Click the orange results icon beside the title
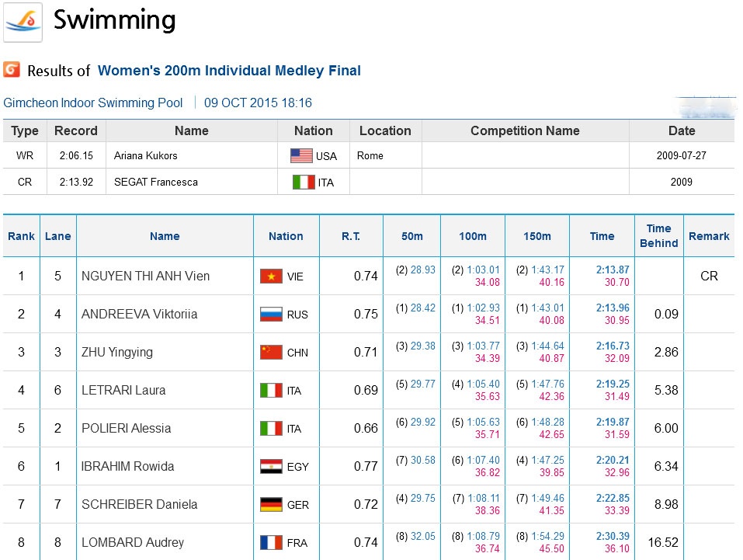The width and height of the screenshot is (743, 560). pos(12,70)
